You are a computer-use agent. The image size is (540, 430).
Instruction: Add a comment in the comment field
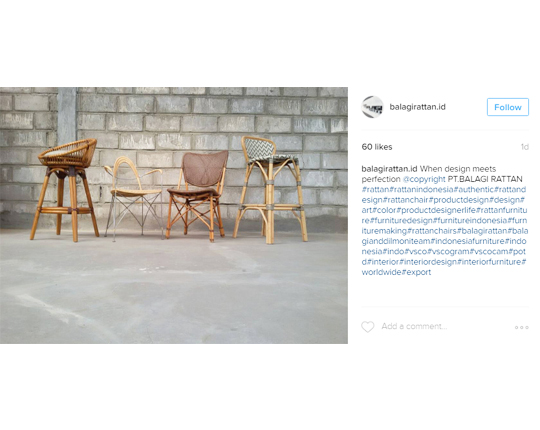click(x=444, y=326)
